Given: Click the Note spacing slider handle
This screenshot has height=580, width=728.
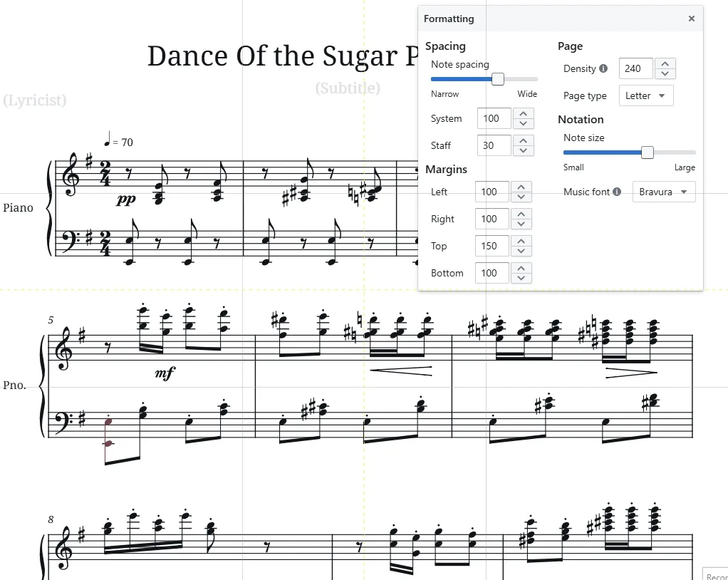Looking at the screenshot, I should point(497,79).
